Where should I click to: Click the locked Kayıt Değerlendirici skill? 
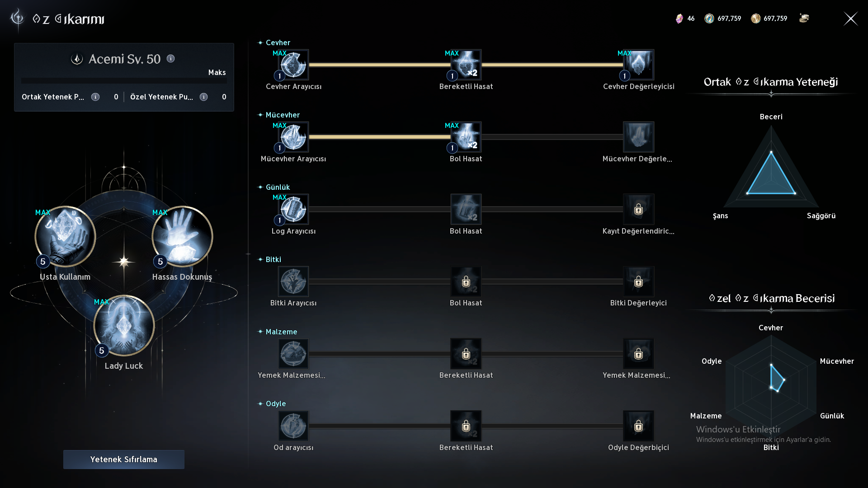click(x=638, y=209)
